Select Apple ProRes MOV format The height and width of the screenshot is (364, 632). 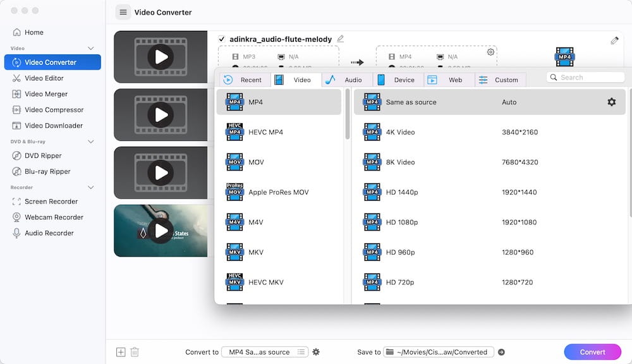pos(279,192)
